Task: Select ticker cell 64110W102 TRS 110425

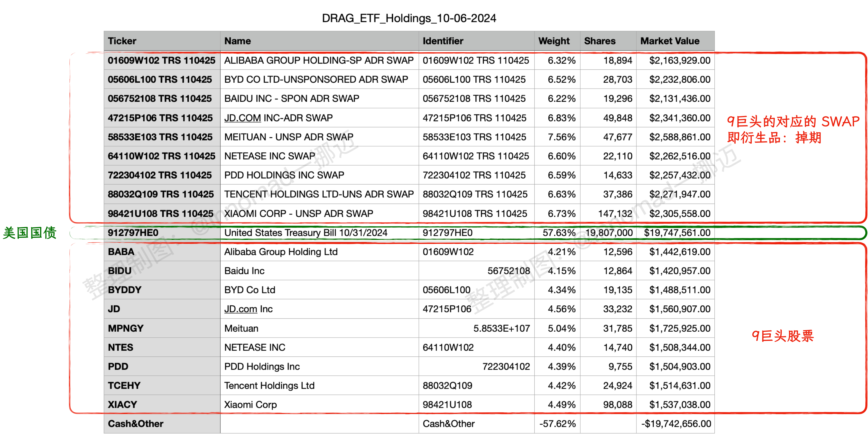Action: 162,156
